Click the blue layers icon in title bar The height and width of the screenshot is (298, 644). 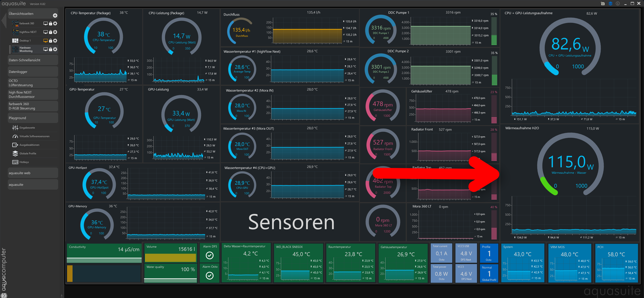coord(610,3)
